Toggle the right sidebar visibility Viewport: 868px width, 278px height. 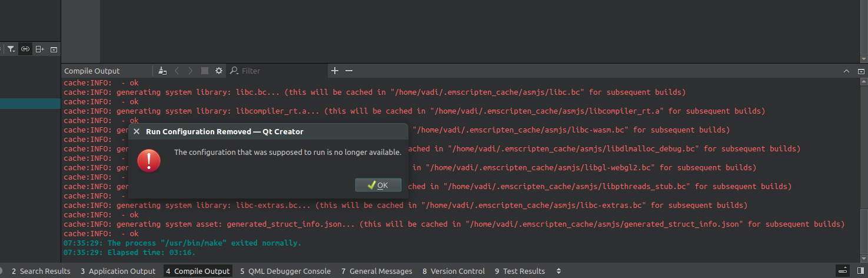[861, 271]
